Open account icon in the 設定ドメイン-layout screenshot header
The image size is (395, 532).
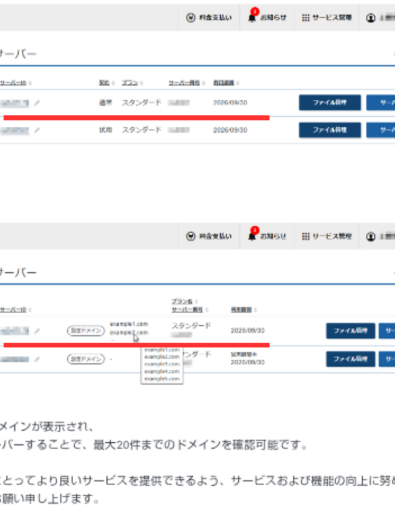click(x=371, y=236)
